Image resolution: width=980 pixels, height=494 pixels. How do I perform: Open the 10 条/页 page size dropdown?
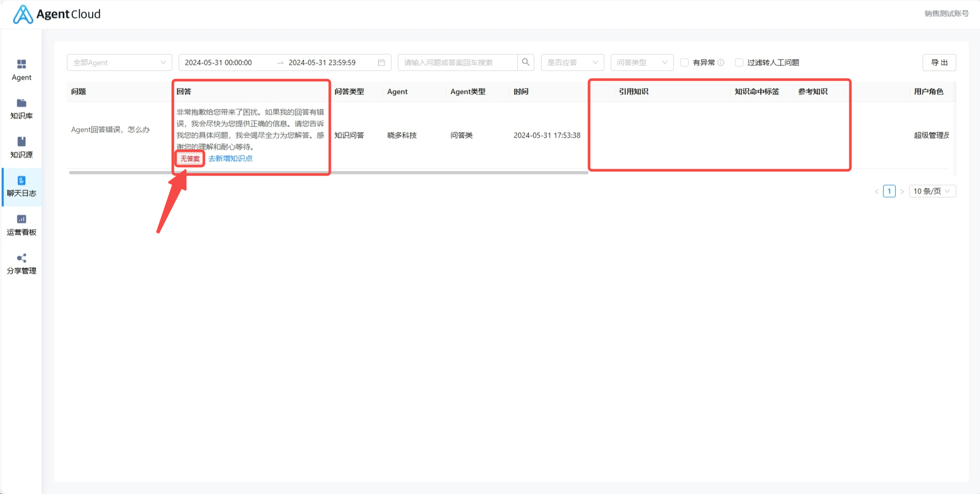[x=933, y=191]
